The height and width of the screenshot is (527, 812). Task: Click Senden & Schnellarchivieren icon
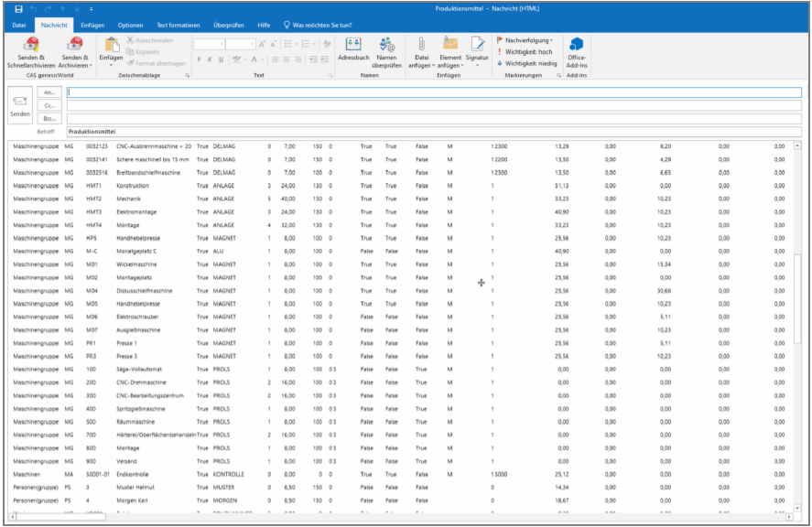click(x=30, y=46)
